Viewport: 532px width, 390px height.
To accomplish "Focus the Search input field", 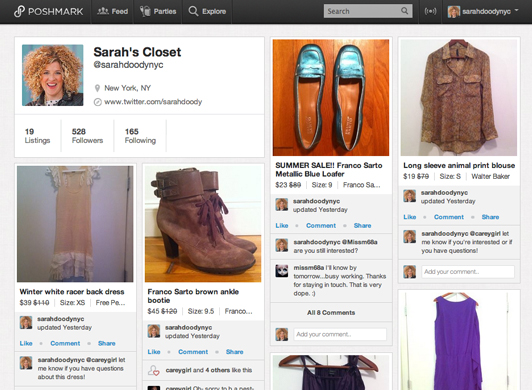I will pyautogui.click(x=362, y=11).
